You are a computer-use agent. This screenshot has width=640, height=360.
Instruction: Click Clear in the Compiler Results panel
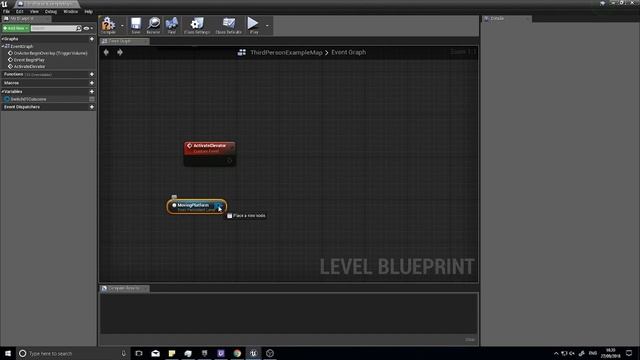470,340
